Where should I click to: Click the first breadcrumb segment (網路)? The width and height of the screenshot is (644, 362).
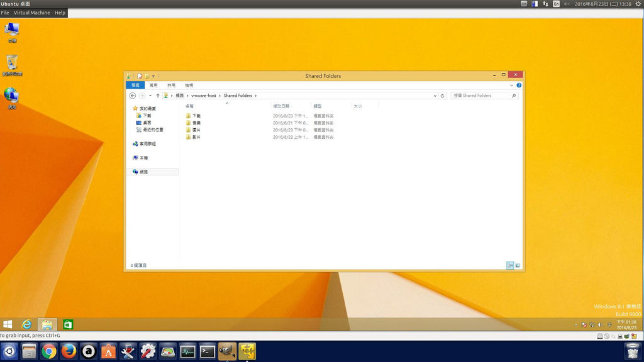[x=179, y=96]
